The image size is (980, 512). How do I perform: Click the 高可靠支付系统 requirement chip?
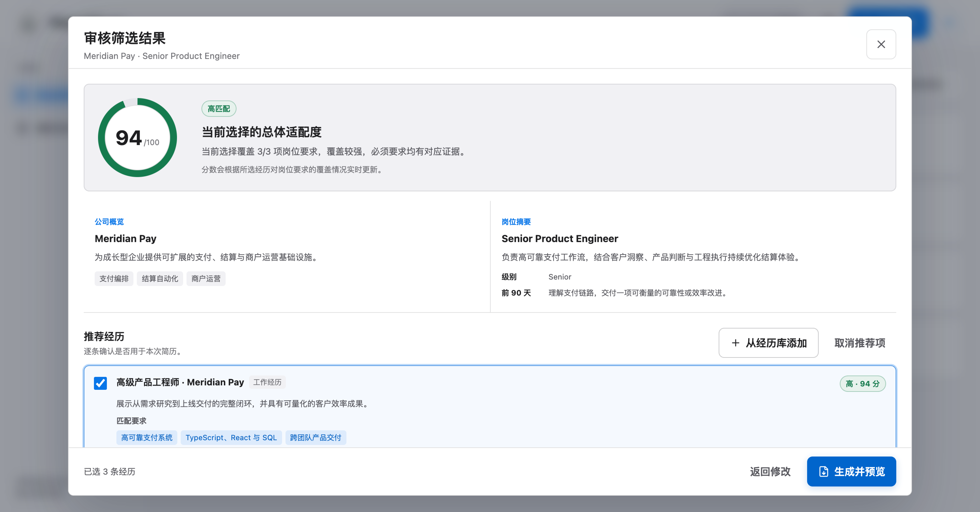tap(146, 437)
